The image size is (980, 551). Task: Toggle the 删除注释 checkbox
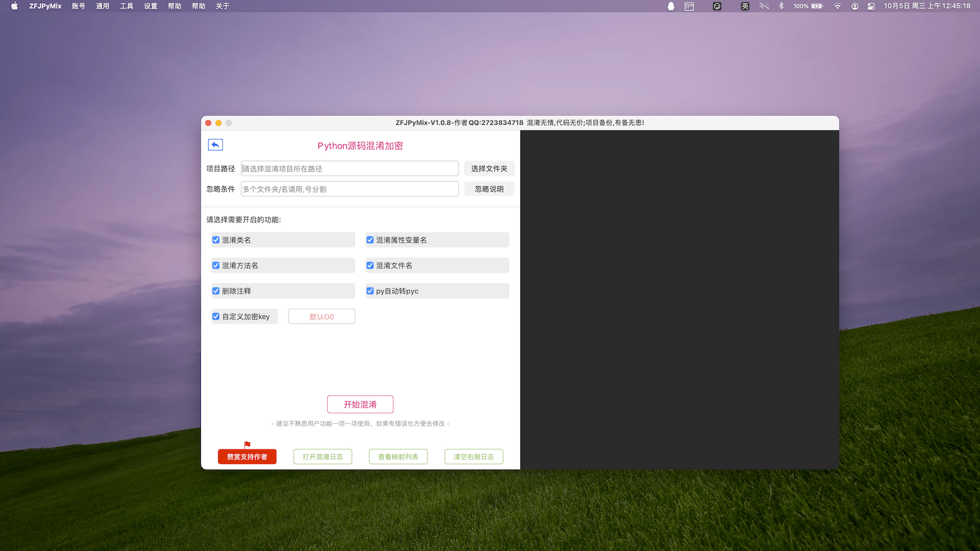pos(216,291)
